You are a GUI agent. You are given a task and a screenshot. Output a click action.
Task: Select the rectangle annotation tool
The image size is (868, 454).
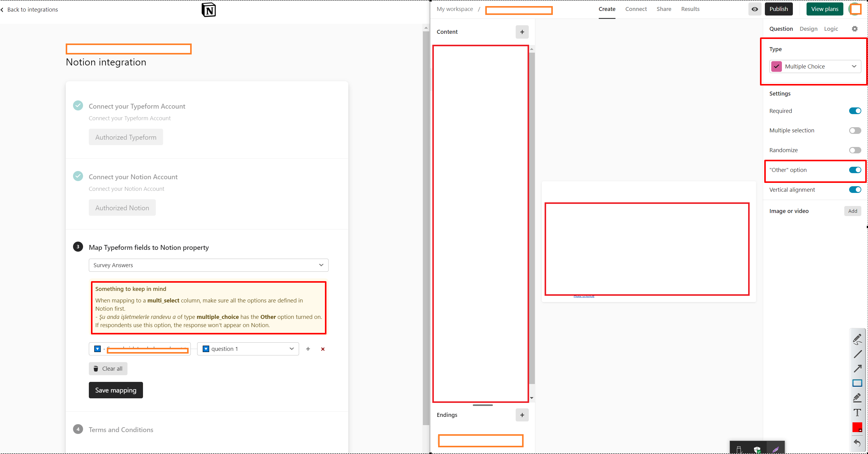857,383
